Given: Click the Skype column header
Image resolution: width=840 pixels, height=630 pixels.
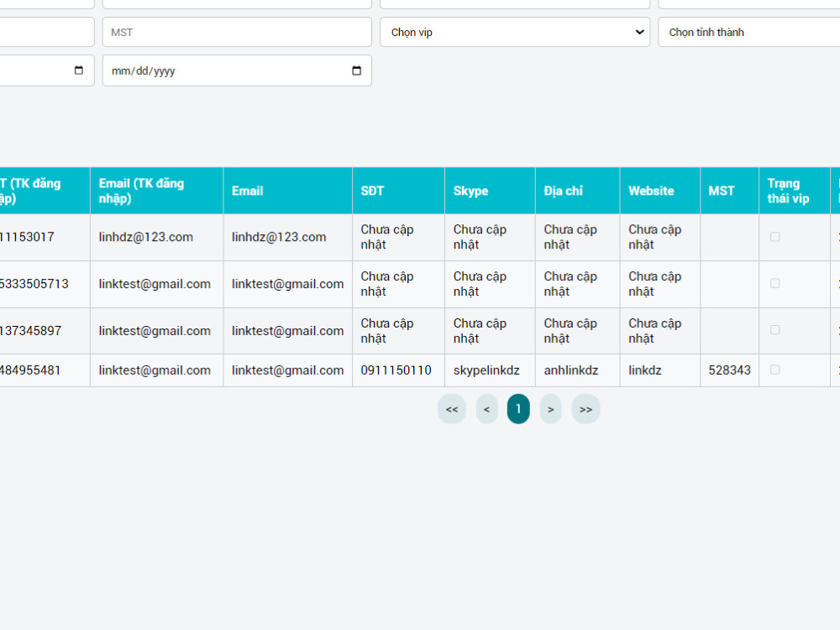Looking at the screenshot, I should [490, 191].
